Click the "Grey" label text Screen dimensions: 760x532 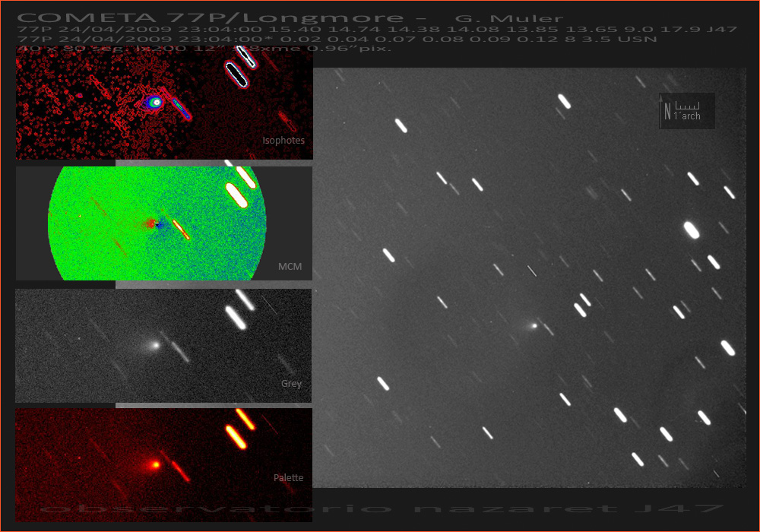coord(291,384)
